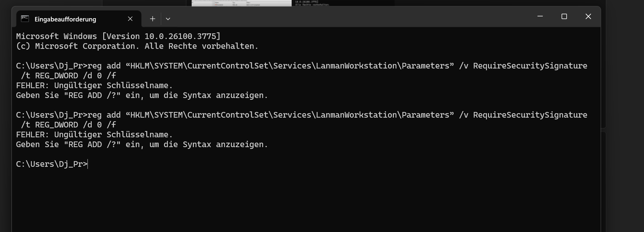Screen dimensions: 644x232
Task: Click the background window thumbnail above terminal
Action: [241, 3]
